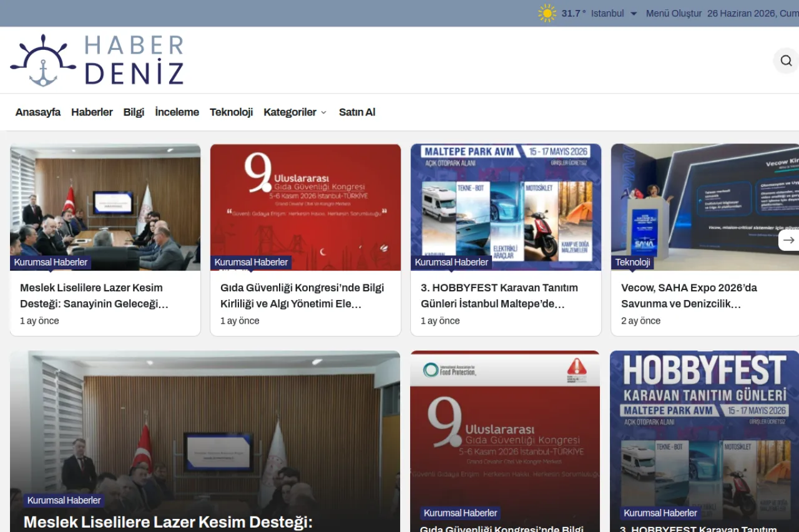Click the sun weather icon

(547, 13)
